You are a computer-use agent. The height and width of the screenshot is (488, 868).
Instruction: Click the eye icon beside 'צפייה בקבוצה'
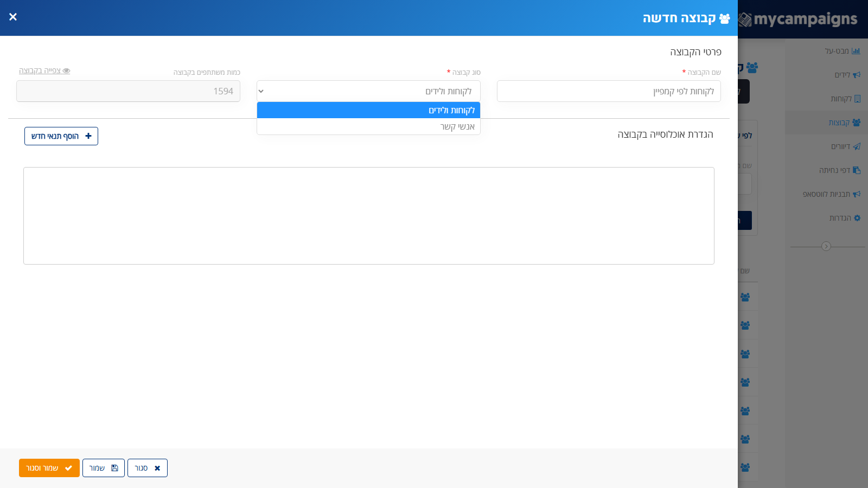[x=66, y=70]
